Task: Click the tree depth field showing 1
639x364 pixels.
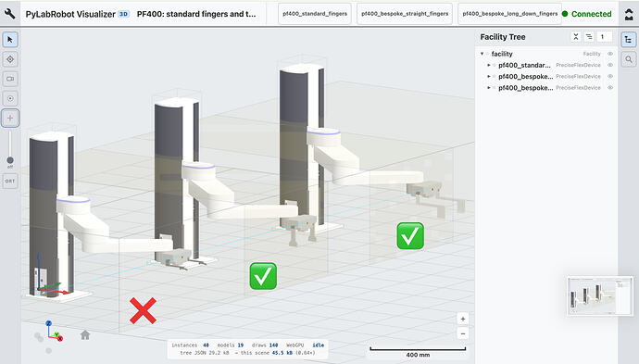Action: (605, 37)
